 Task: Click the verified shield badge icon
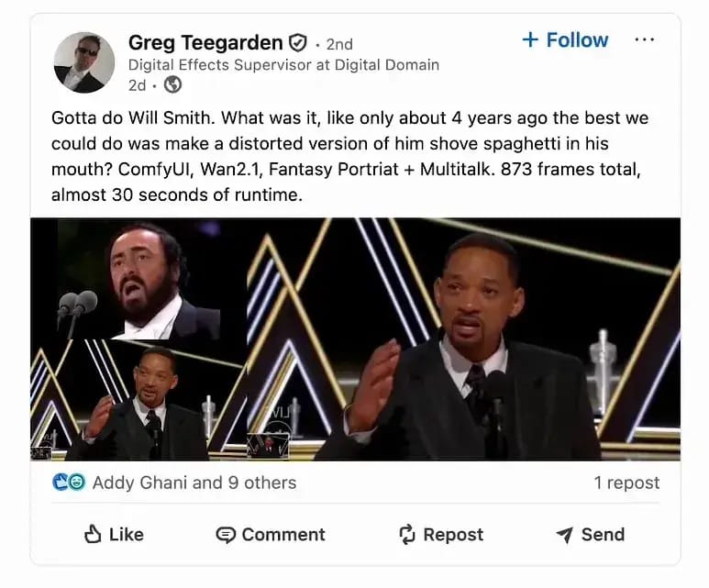point(297,43)
